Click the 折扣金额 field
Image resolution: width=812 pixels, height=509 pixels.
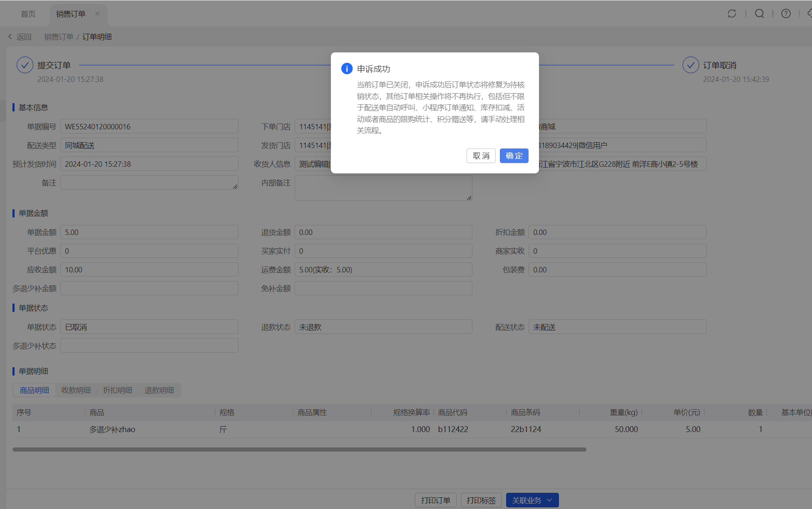pos(618,232)
